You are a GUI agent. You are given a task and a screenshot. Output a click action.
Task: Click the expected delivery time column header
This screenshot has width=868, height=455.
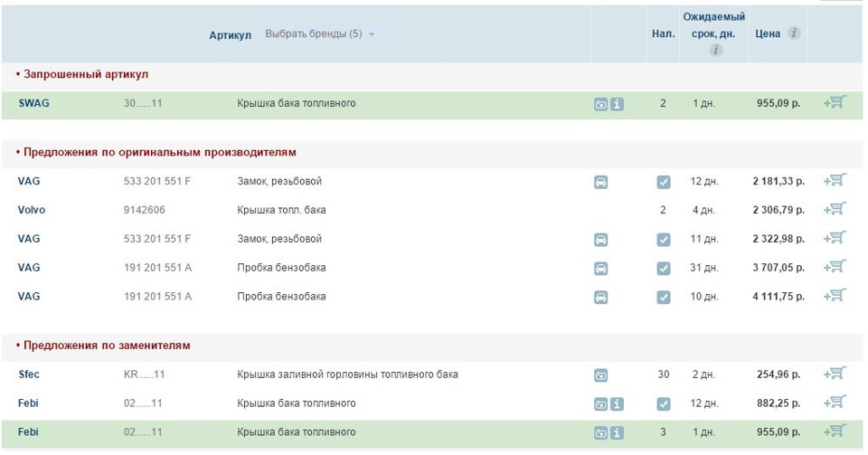coord(714,24)
